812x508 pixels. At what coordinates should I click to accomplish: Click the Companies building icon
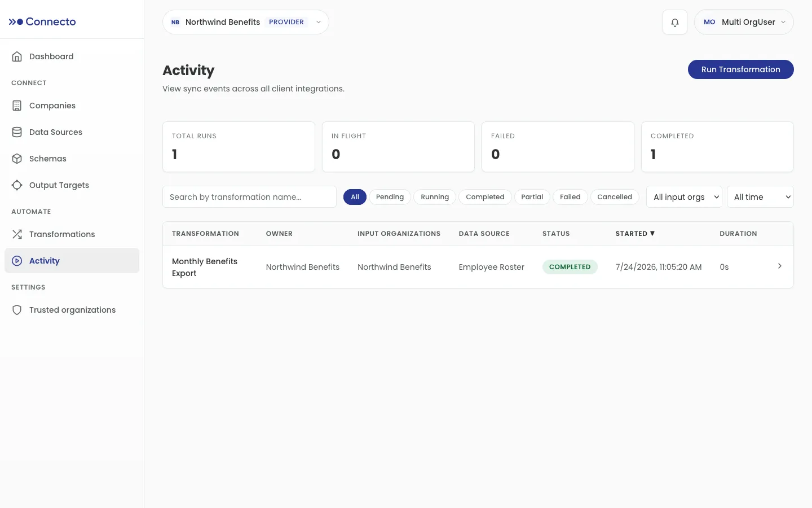(x=17, y=106)
